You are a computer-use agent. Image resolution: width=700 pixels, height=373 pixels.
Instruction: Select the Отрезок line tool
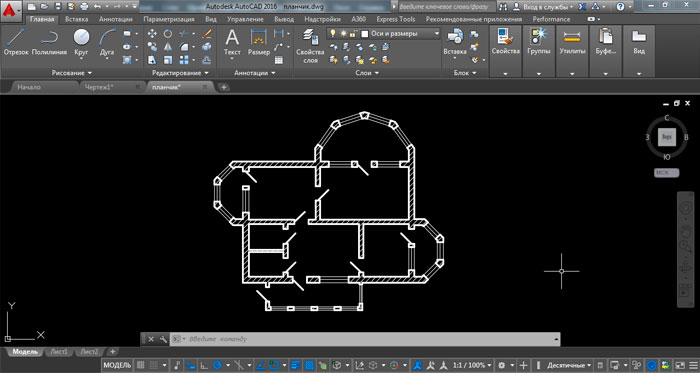click(16, 42)
